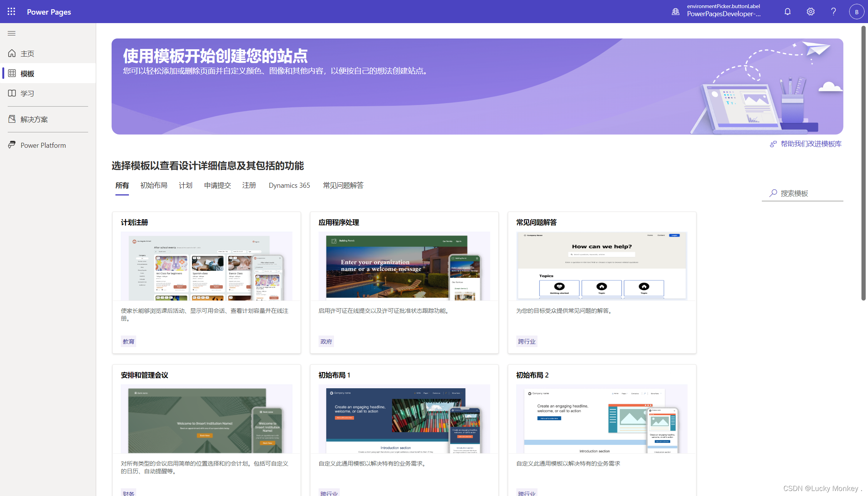Open the notifications bell

point(788,12)
